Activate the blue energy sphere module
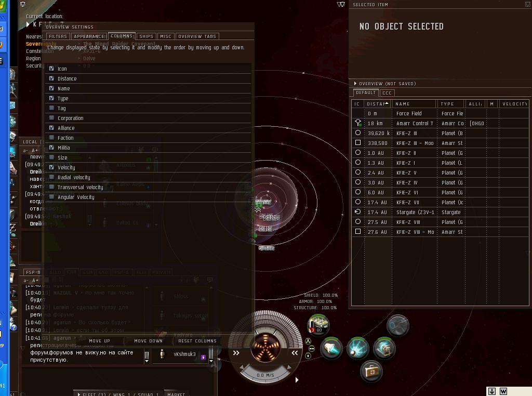The image size is (532, 396). pos(357,348)
